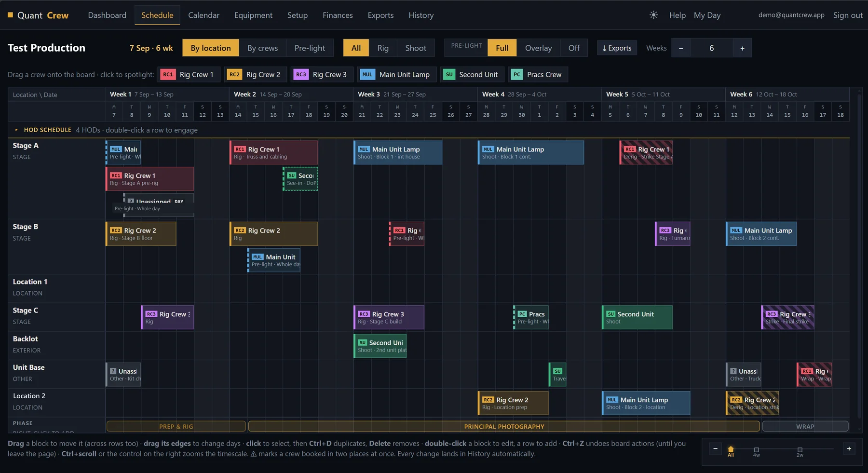Click the zoom-out minus icon beside the timescale slider
This screenshot has height=473, width=868.
(715, 448)
